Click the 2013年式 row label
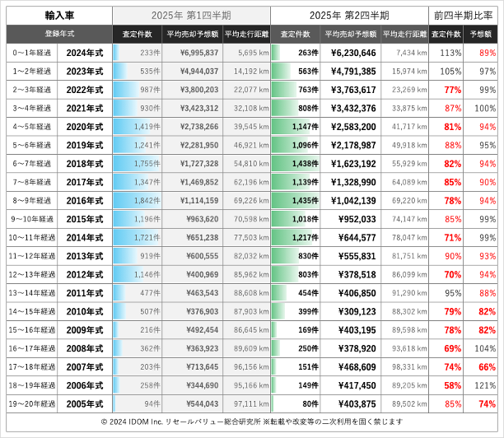The width and height of the screenshot is (504, 438). [85, 256]
